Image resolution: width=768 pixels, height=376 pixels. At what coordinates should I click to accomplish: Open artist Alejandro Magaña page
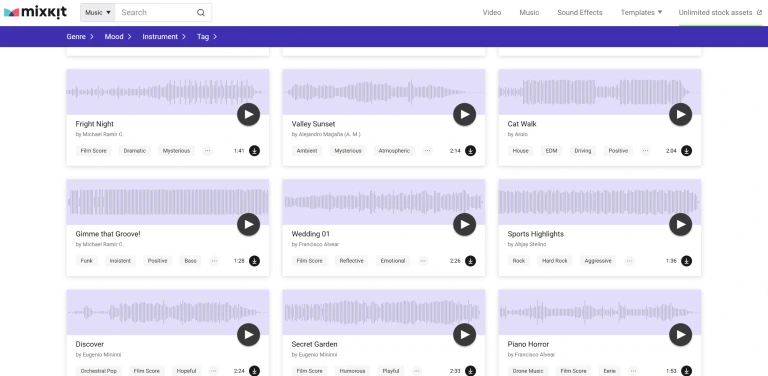[x=330, y=134]
